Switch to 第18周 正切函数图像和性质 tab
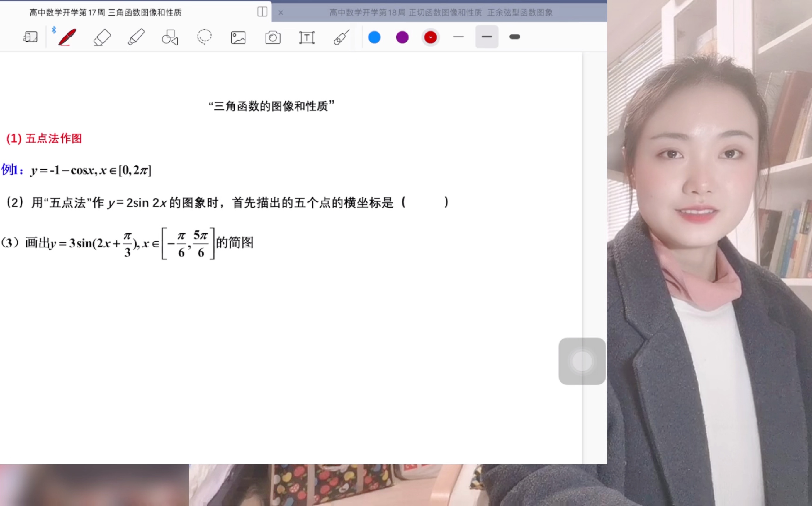The image size is (812, 506). pos(441,13)
